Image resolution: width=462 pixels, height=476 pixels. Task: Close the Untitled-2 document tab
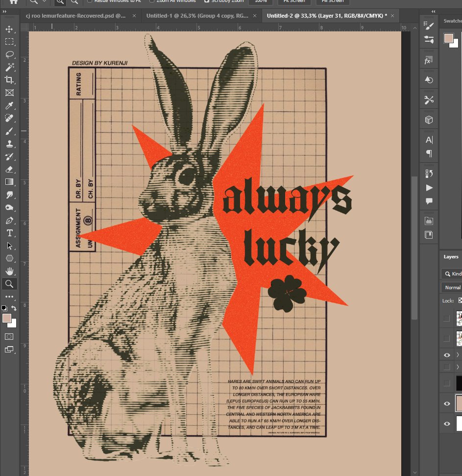pos(392,16)
